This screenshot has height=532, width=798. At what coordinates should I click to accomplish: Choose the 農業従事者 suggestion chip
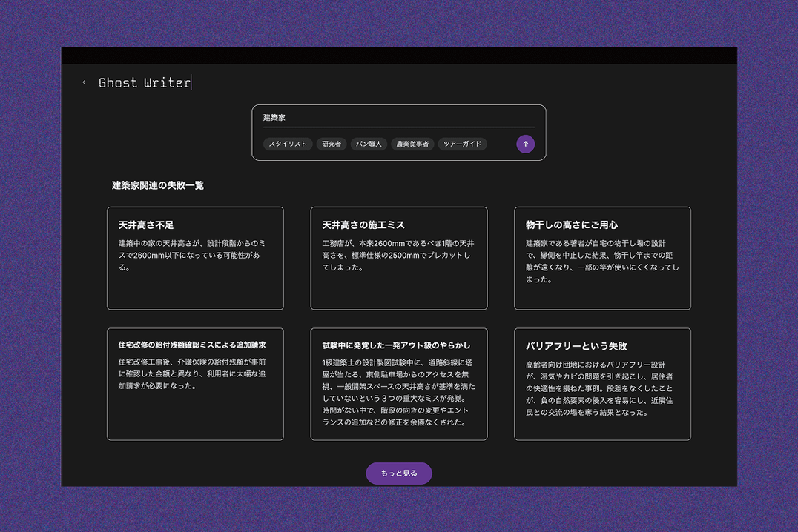click(412, 144)
